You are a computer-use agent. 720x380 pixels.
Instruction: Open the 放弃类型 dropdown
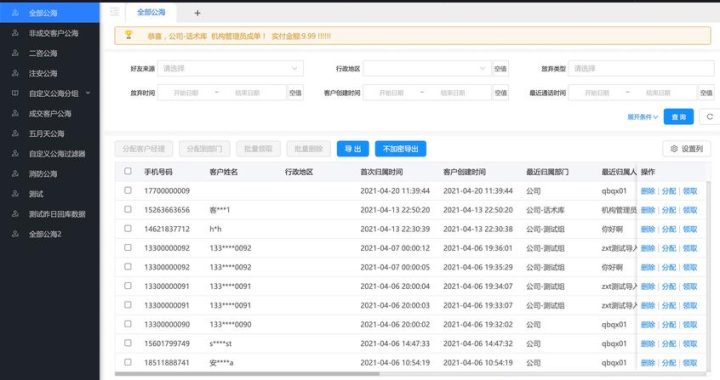pyautogui.click(x=641, y=68)
